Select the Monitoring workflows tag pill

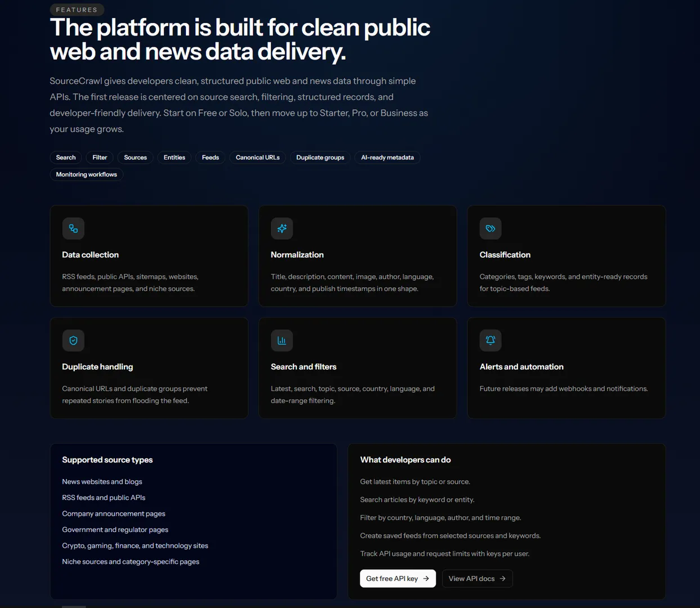click(87, 175)
